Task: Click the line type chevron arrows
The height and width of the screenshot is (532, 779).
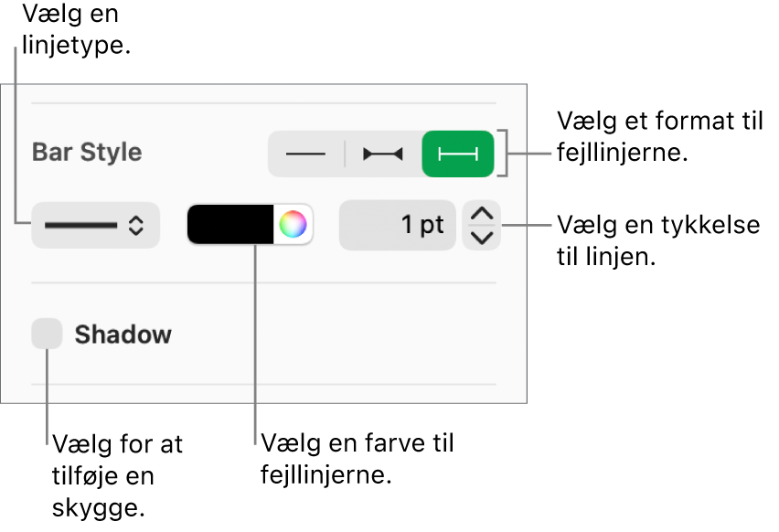Action: point(136,226)
